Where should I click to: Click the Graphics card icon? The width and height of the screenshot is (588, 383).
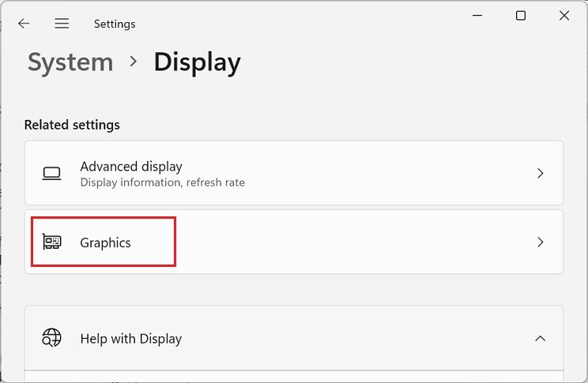click(52, 242)
